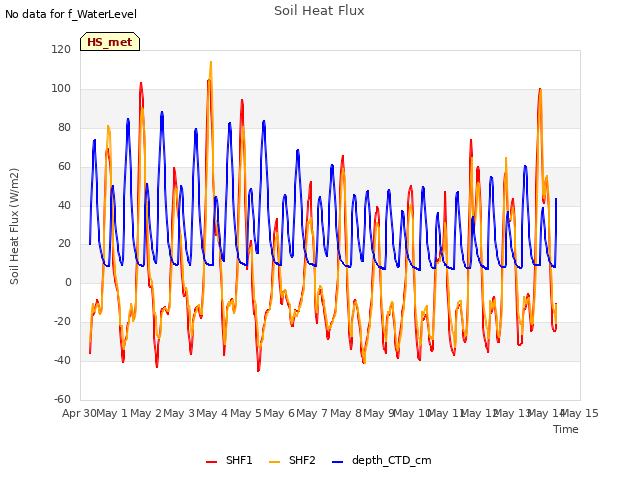
Task: Click the May 8 x-axis tick label
Action: (346, 413)
